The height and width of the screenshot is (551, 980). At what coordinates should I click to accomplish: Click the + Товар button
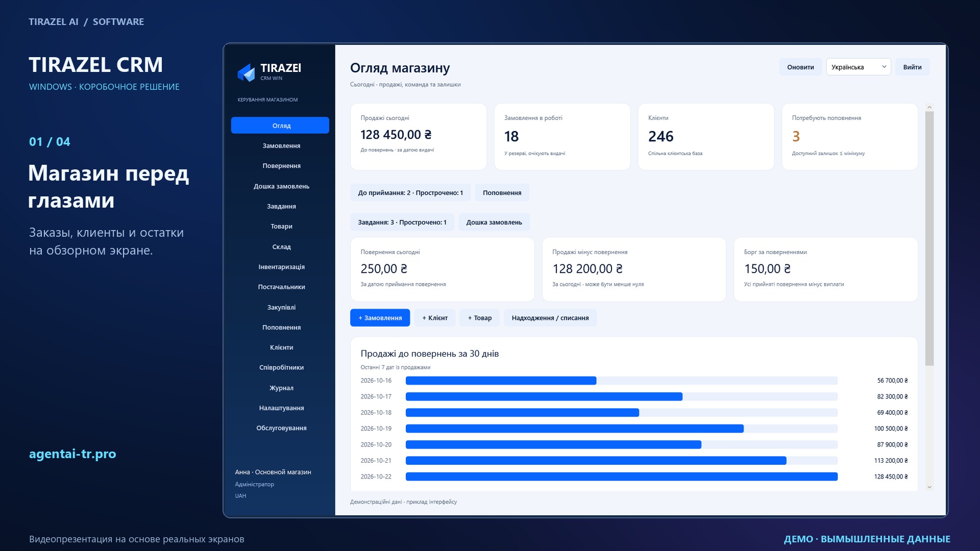click(x=479, y=317)
